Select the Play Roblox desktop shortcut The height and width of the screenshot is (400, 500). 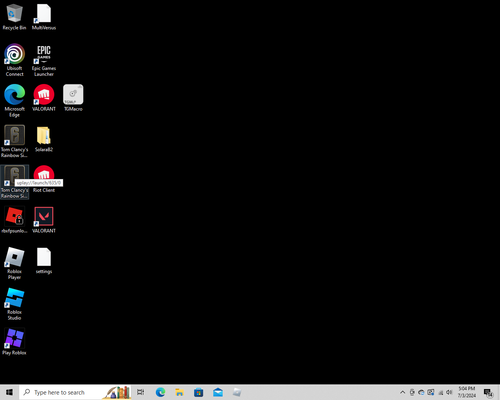14,342
